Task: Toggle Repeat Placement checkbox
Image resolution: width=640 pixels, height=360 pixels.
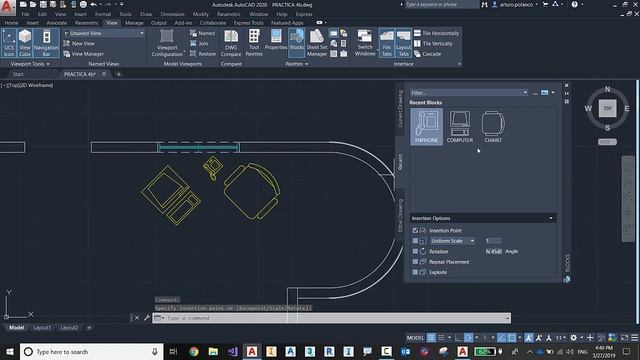Action: (x=415, y=262)
